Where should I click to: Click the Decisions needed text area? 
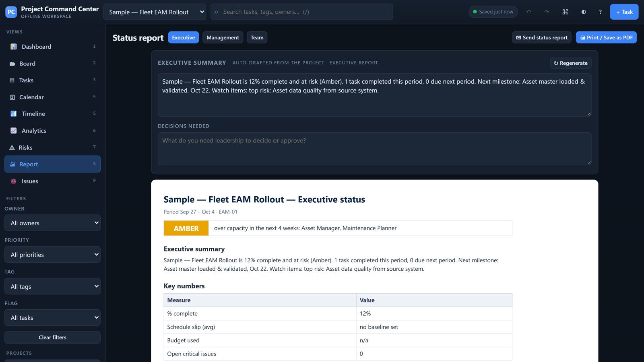pyautogui.click(x=374, y=149)
